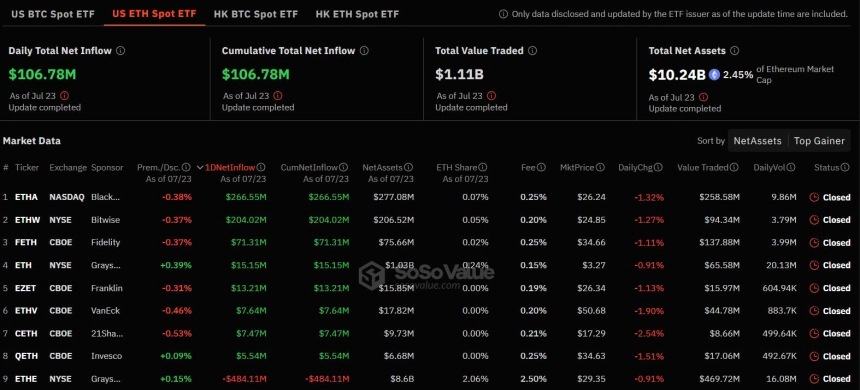Click the Ethereum logo icon near 2.45%
Screen dimensions: 860x390
tap(714, 75)
